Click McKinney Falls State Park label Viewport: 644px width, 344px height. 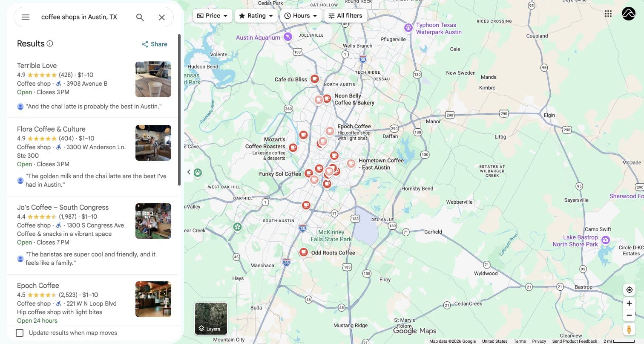pyautogui.click(x=331, y=236)
